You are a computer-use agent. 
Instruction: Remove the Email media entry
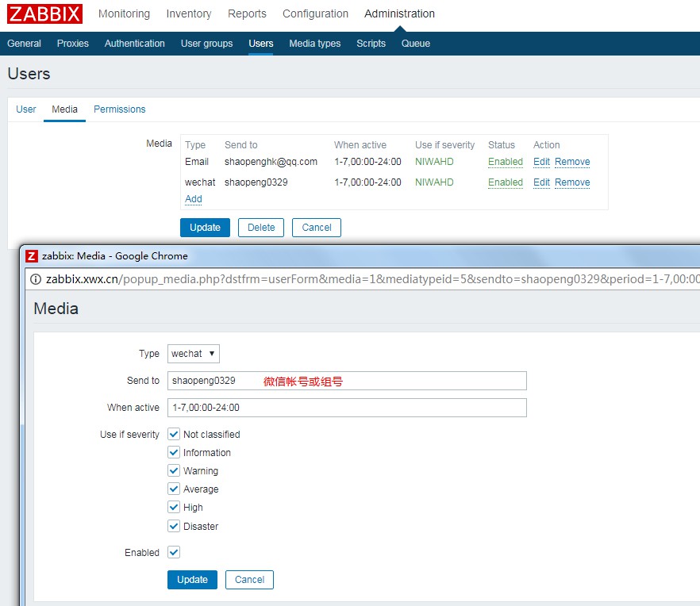tap(571, 162)
